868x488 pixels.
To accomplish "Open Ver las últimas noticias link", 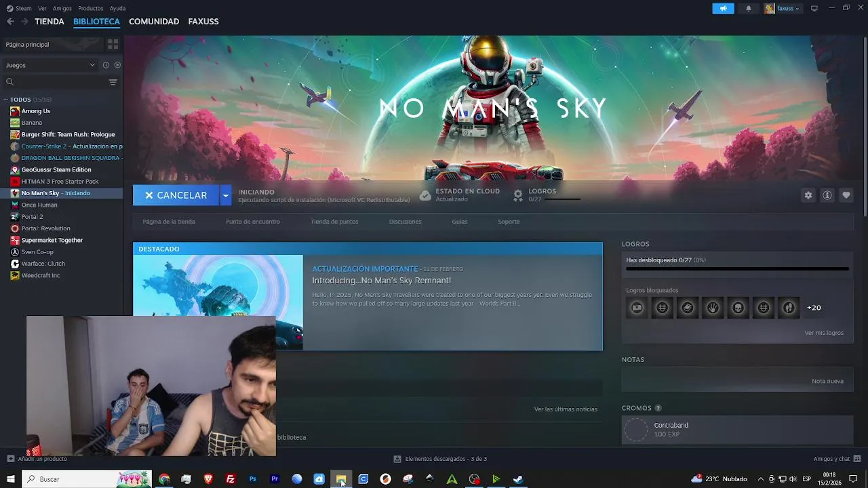I will [566, 409].
